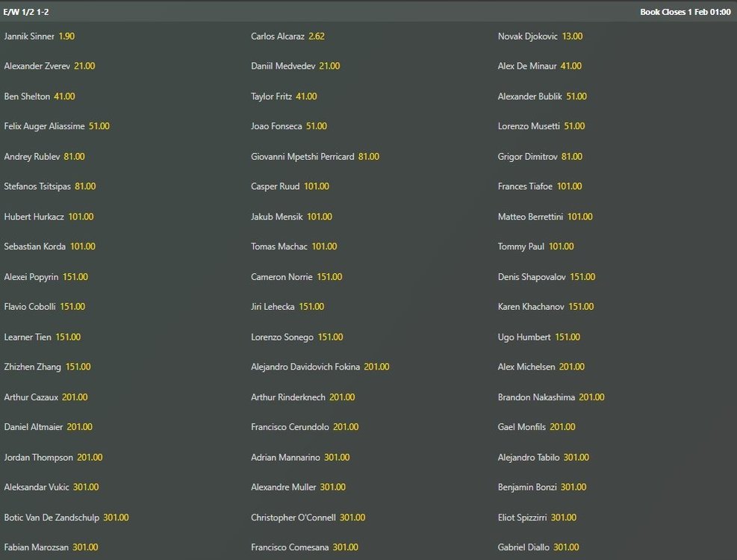Choose Stefanos Tsitsipas odds 81.00
This screenshot has width=737, height=560.
[85, 187]
